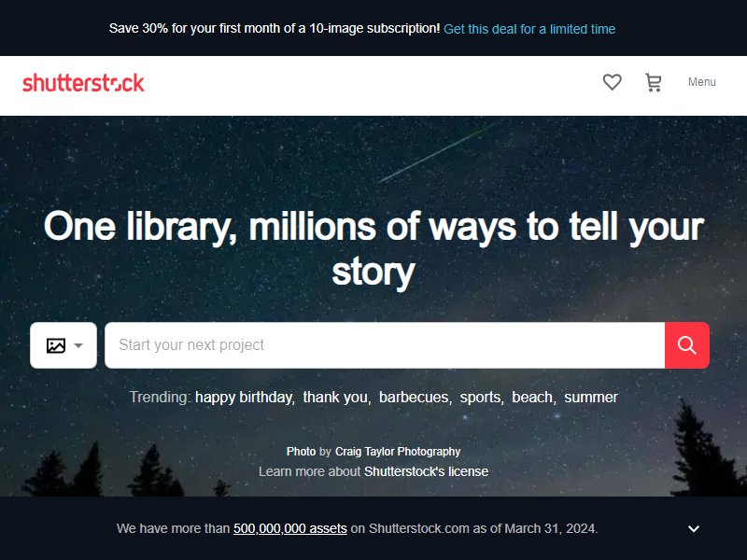Select trending search happy birthday
Viewport: 747px width, 560px height.
244,398
